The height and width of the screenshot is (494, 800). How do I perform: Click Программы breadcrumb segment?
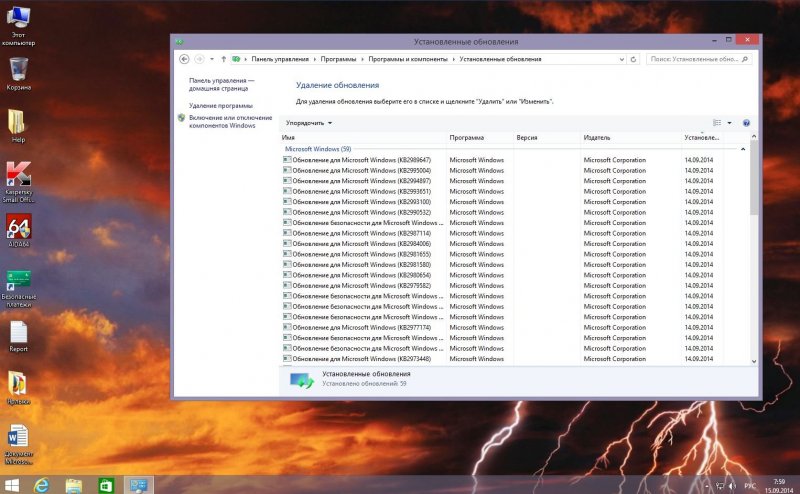click(338, 59)
